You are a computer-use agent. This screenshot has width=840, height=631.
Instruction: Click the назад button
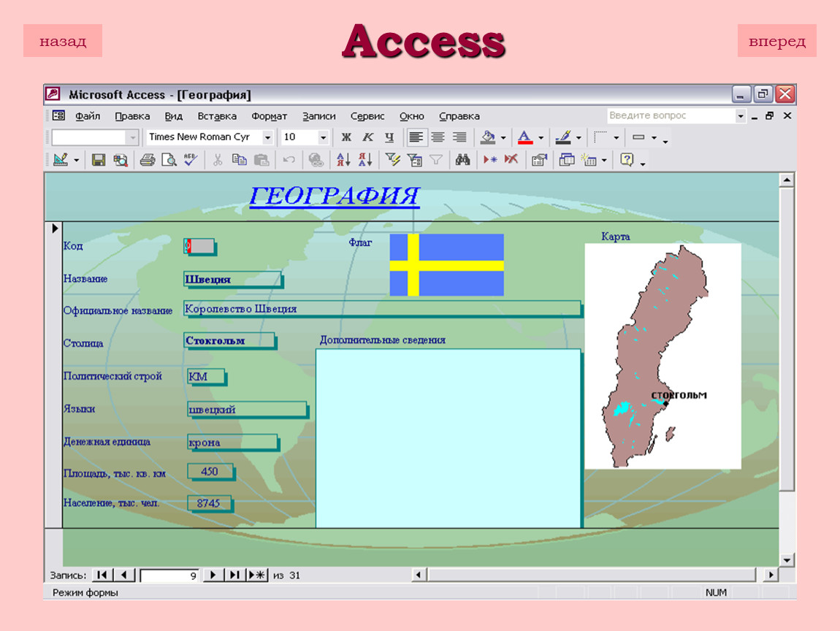coord(63,41)
